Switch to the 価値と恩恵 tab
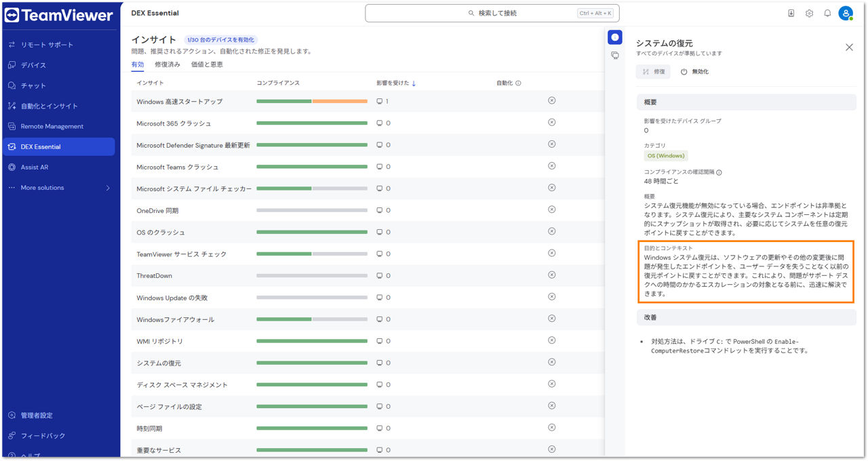The height and width of the screenshot is (461, 868). [x=207, y=64]
